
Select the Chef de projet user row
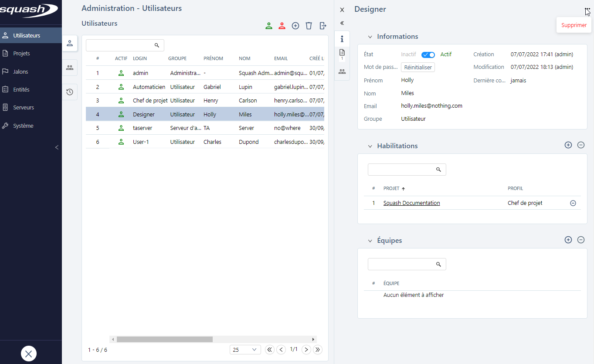[x=205, y=100]
